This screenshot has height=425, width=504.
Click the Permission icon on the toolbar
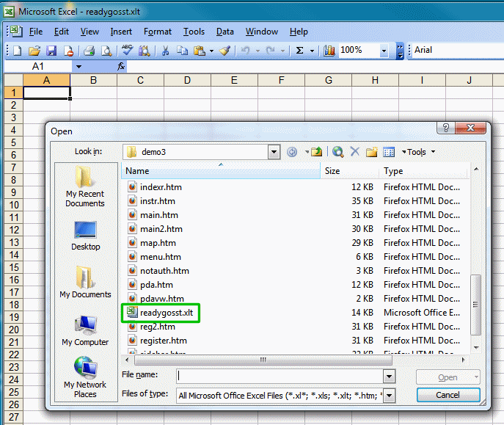(x=68, y=51)
